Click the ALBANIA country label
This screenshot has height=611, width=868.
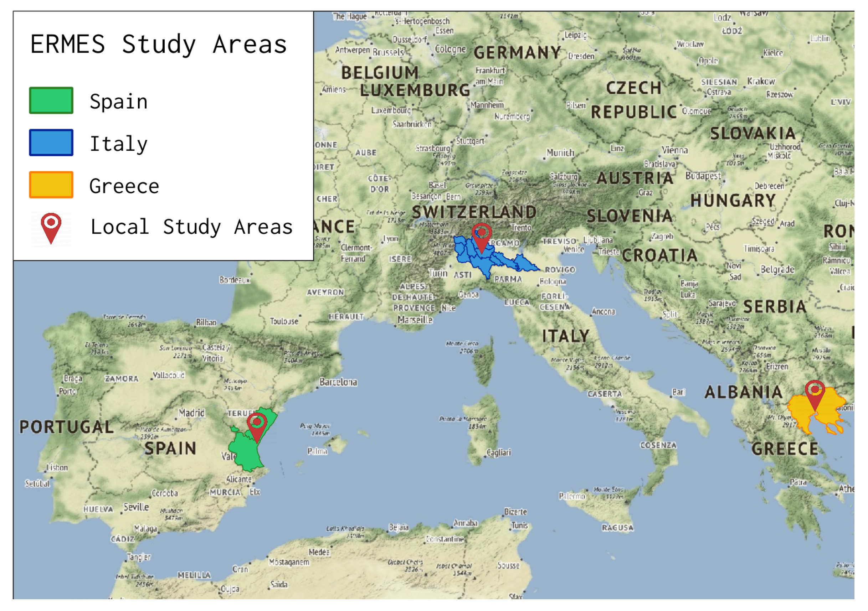[743, 392]
